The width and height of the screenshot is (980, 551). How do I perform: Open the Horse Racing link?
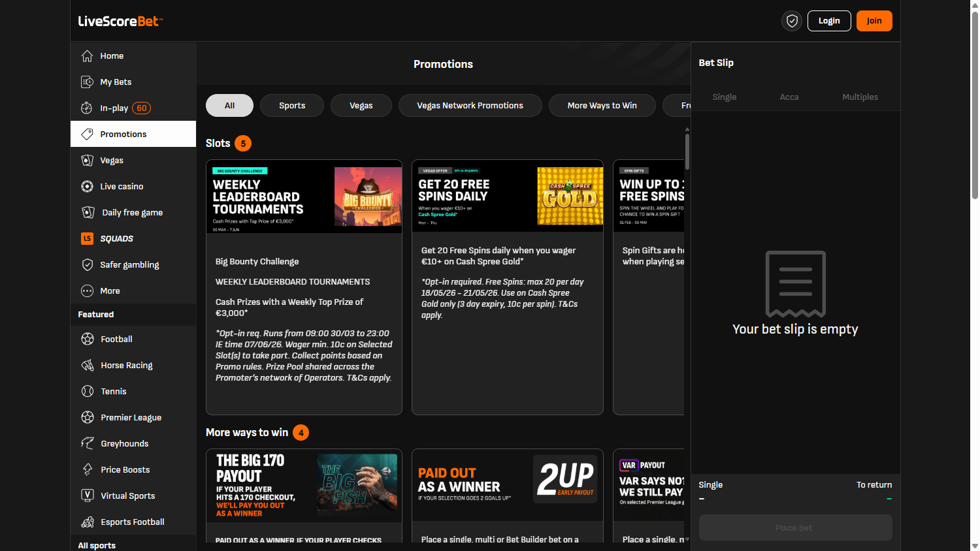133,365
